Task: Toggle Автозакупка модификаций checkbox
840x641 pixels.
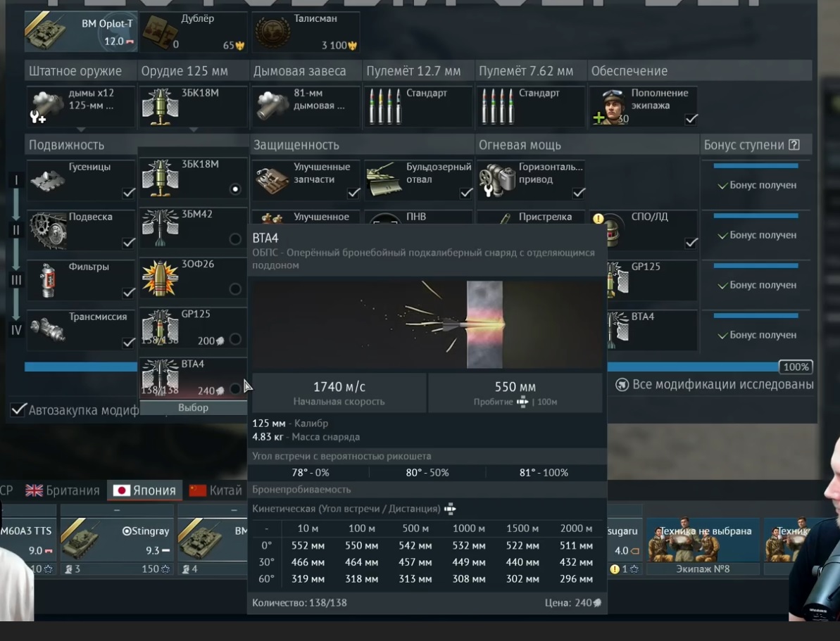Action: click(x=18, y=410)
